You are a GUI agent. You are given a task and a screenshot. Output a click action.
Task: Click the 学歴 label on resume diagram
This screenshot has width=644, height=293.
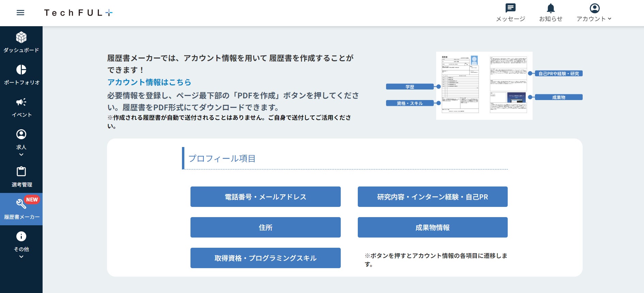(x=410, y=87)
